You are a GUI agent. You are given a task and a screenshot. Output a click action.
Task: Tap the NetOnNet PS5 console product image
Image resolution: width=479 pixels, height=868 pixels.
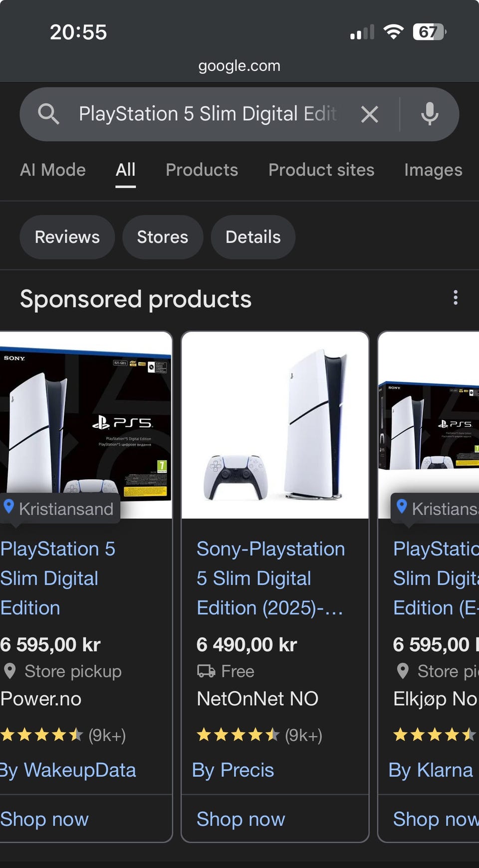click(x=275, y=425)
